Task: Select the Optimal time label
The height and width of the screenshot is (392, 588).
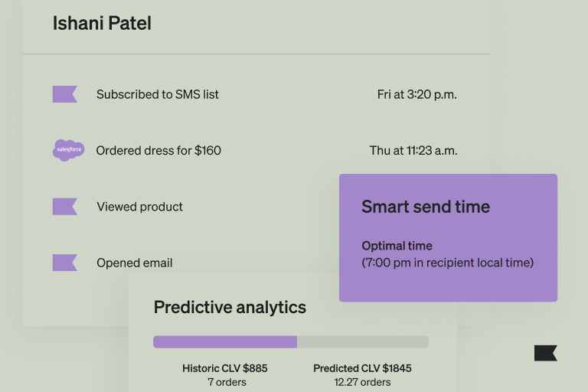Action: (x=397, y=246)
